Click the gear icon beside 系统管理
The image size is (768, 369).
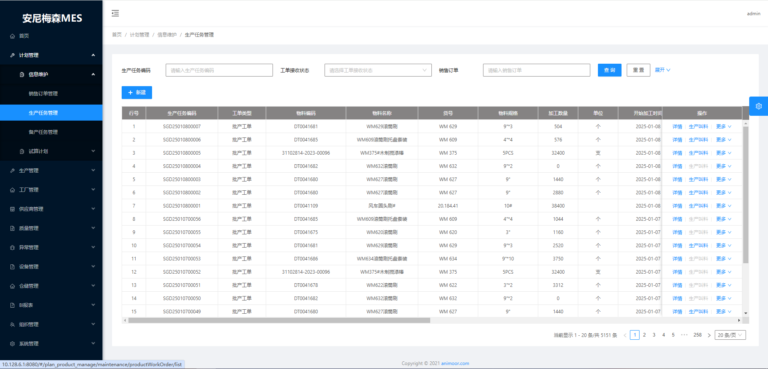pos(12,344)
